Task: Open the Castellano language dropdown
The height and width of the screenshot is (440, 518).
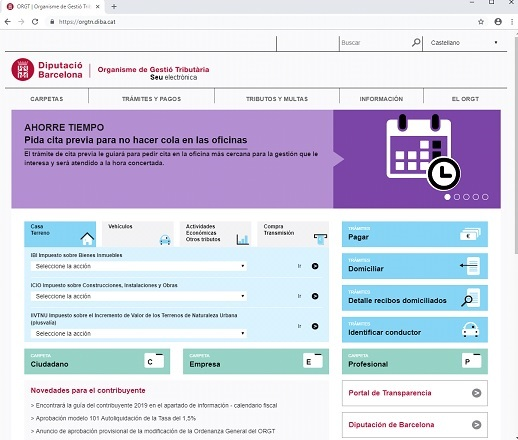Action: [464, 43]
